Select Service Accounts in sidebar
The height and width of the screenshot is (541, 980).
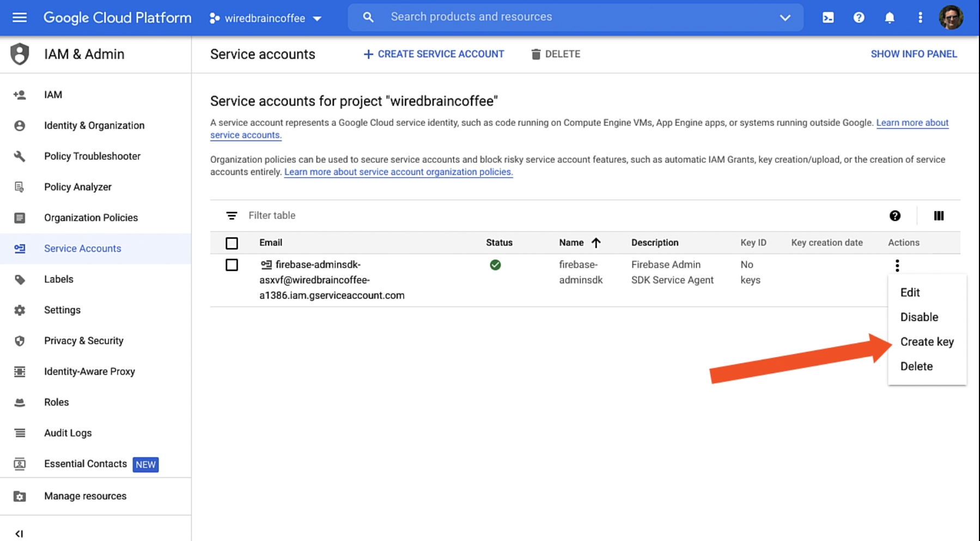95,248
